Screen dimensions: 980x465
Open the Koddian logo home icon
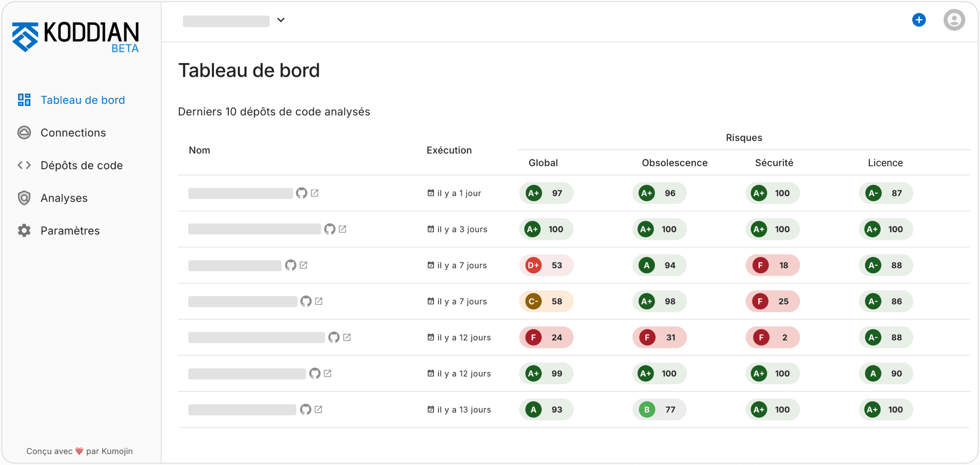(x=25, y=35)
